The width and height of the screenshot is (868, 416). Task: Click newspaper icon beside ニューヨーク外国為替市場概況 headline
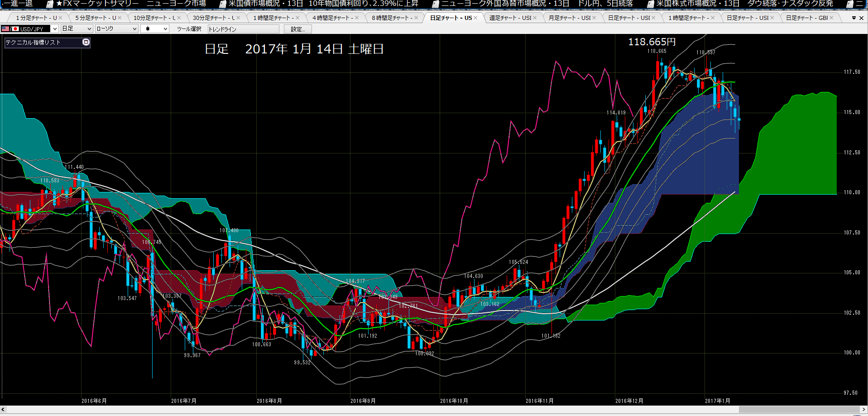click(x=435, y=4)
